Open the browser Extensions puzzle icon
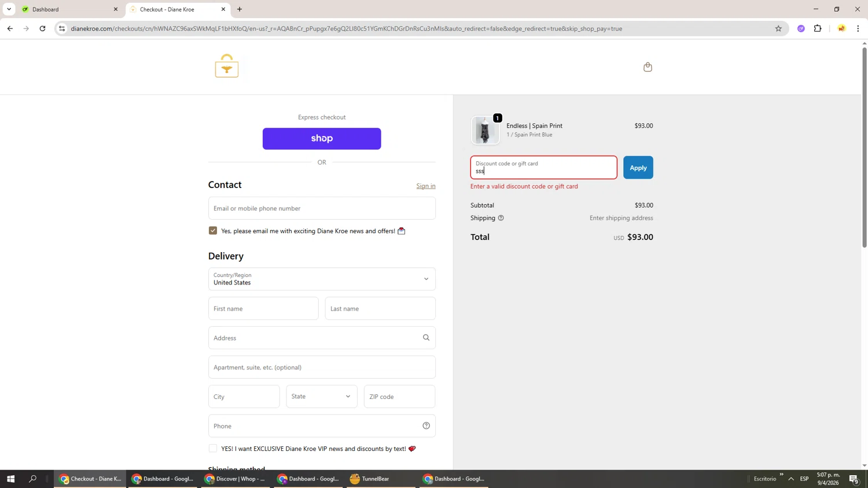This screenshot has height=488, width=868. point(818,28)
